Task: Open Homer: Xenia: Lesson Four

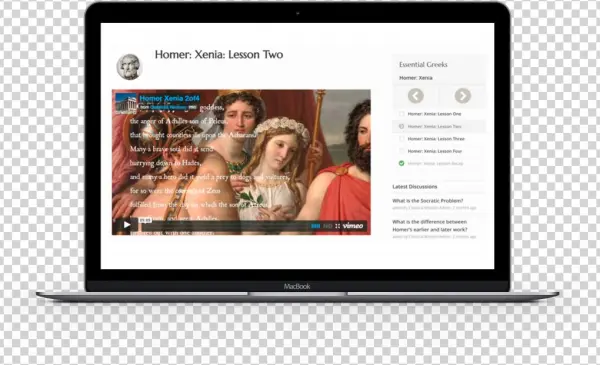Action: [435, 151]
